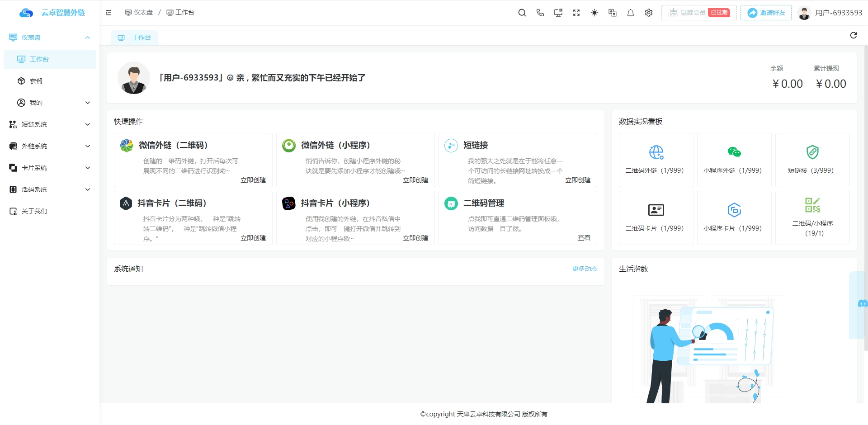
Task: Expand the 短链系统 menu section
Action: 50,124
